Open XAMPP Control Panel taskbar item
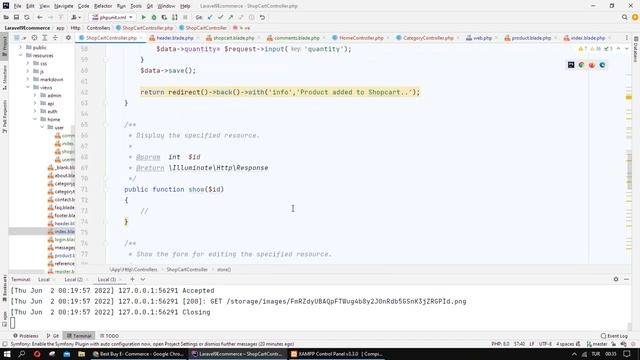Viewport: 640px width, 360px height. click(336, 354)
